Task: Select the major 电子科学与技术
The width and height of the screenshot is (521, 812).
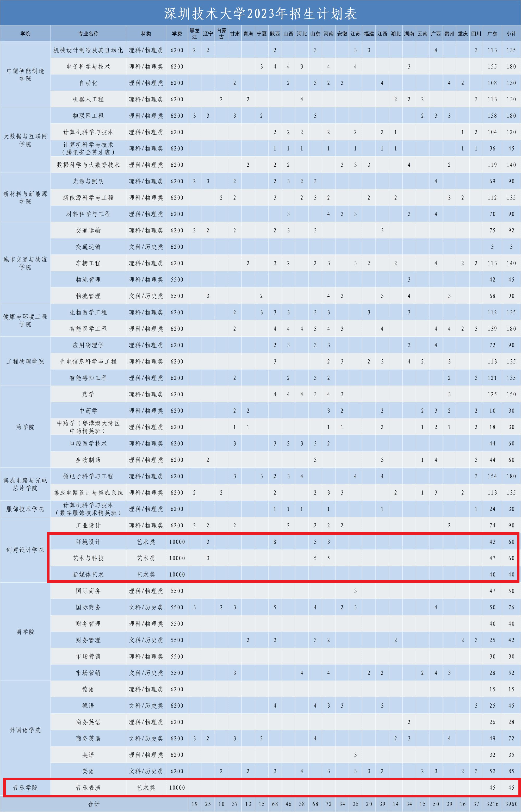Action: click(x=88, y=67)
